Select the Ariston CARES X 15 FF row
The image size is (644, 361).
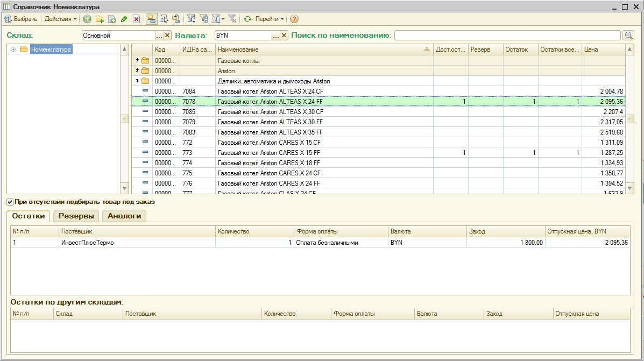(x=269, y=153)
